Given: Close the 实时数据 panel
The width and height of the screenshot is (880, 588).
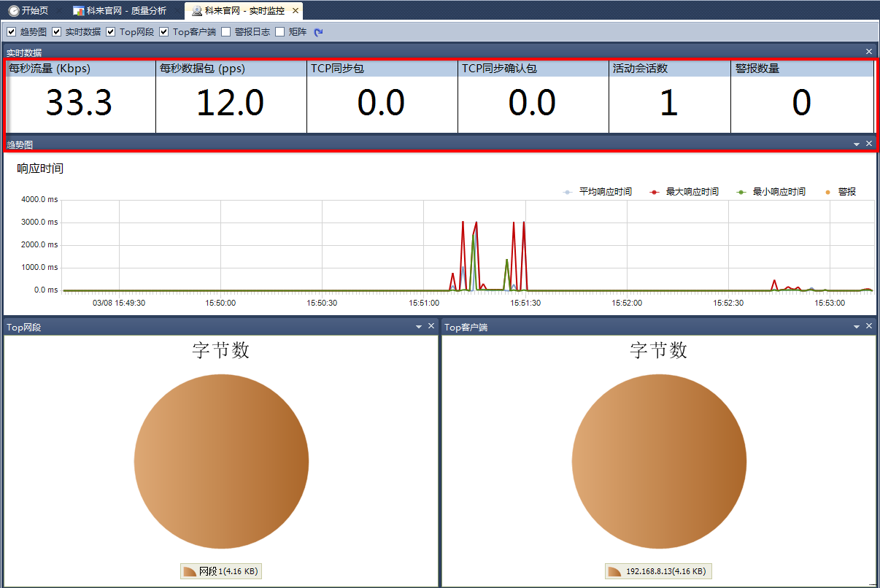Looking at the screenshot, I should (868, 52).
